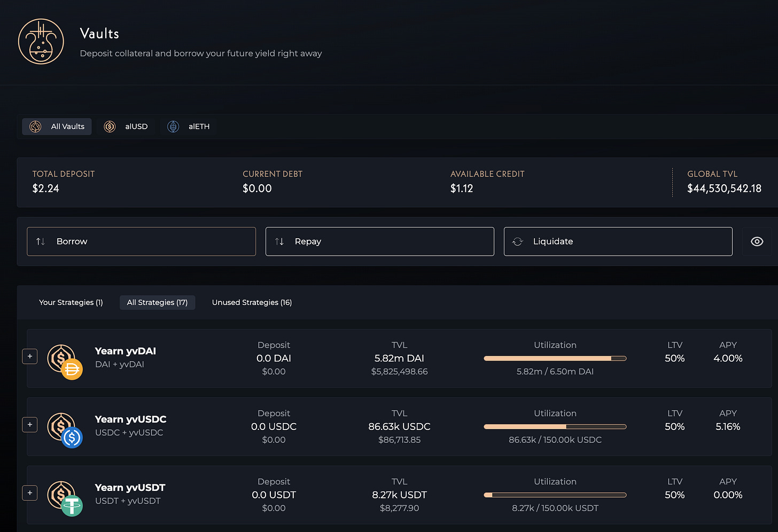Click the All Vaults tab icon
778x532 pixels.
coord(35,127)
